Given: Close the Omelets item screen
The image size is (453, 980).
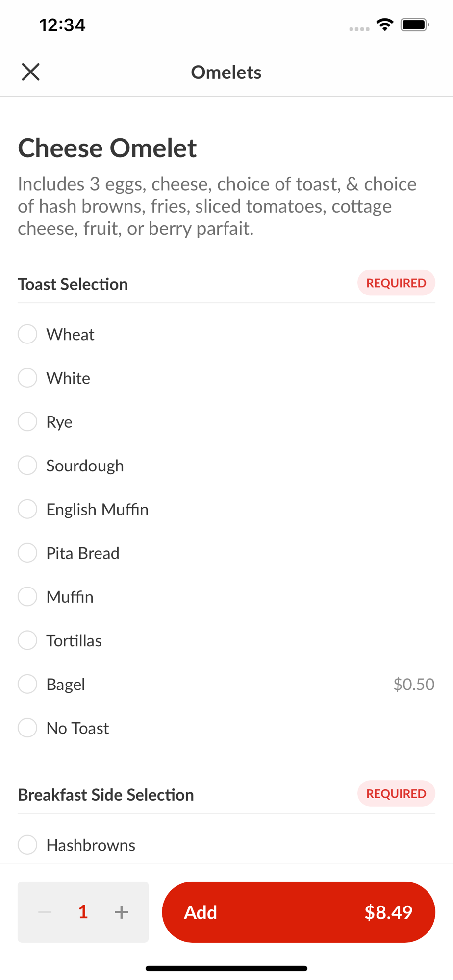Looking at the screenshot, I should (30, 72).
